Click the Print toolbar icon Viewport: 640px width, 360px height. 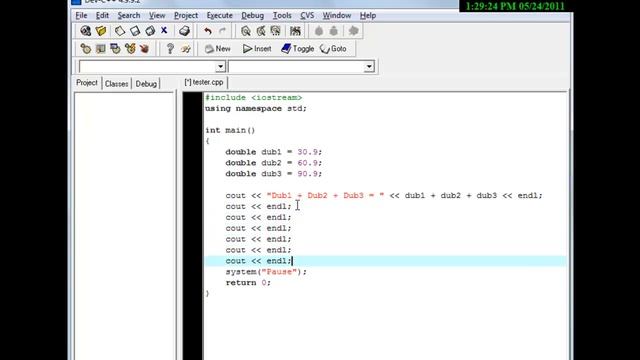[x=184, y=31]
